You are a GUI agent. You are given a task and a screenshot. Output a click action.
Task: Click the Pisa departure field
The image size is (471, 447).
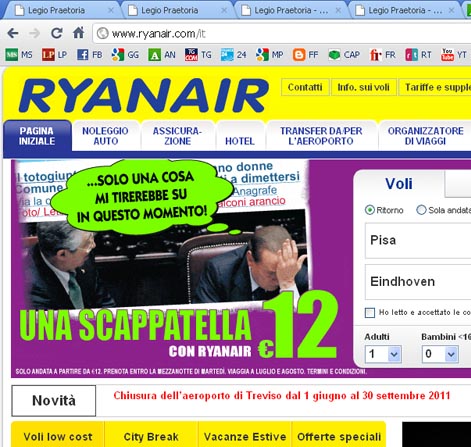click(x=418, y=240)
